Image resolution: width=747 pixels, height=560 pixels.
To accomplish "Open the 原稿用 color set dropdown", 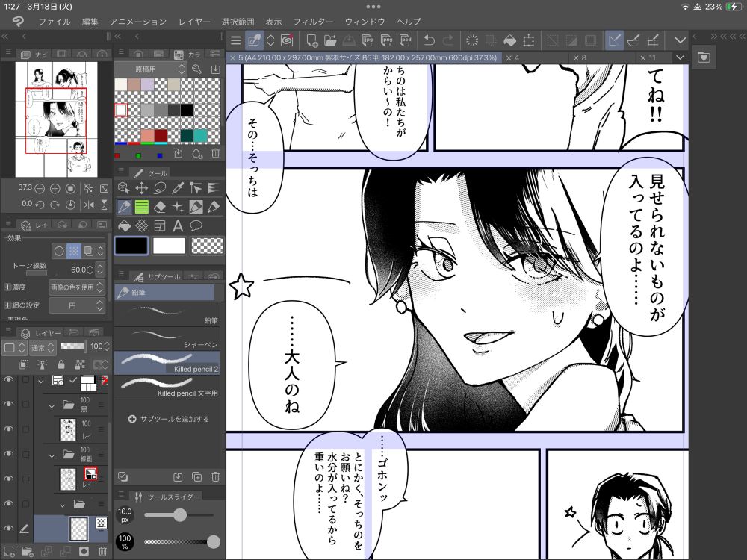I will (x=151, y=69).
